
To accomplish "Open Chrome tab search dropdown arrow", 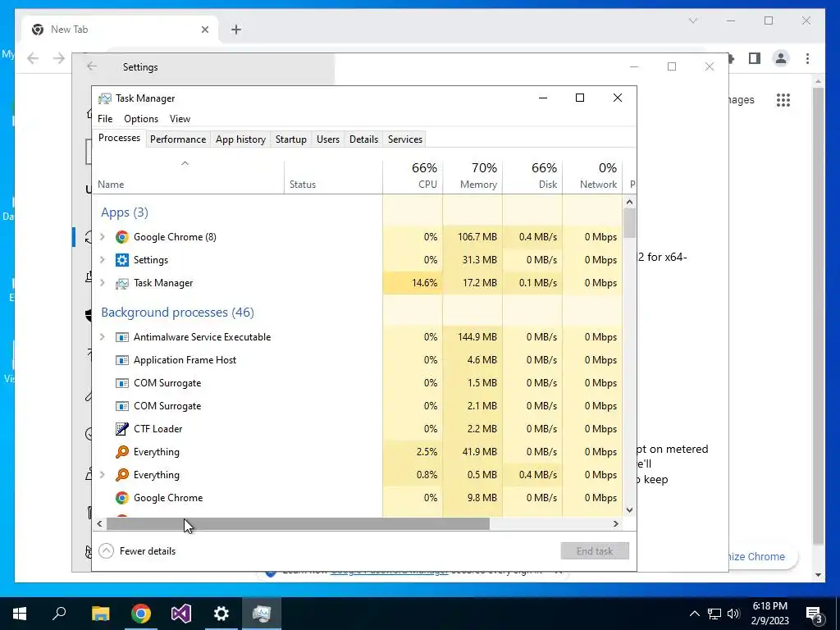I will tap(692, 21).
